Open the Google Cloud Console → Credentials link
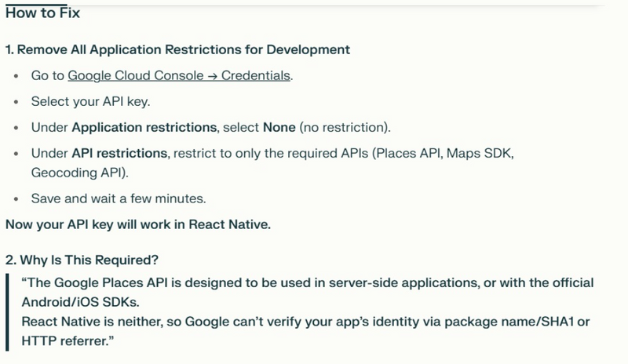This screenshot has height=364, width=628. tap(179, 75)
